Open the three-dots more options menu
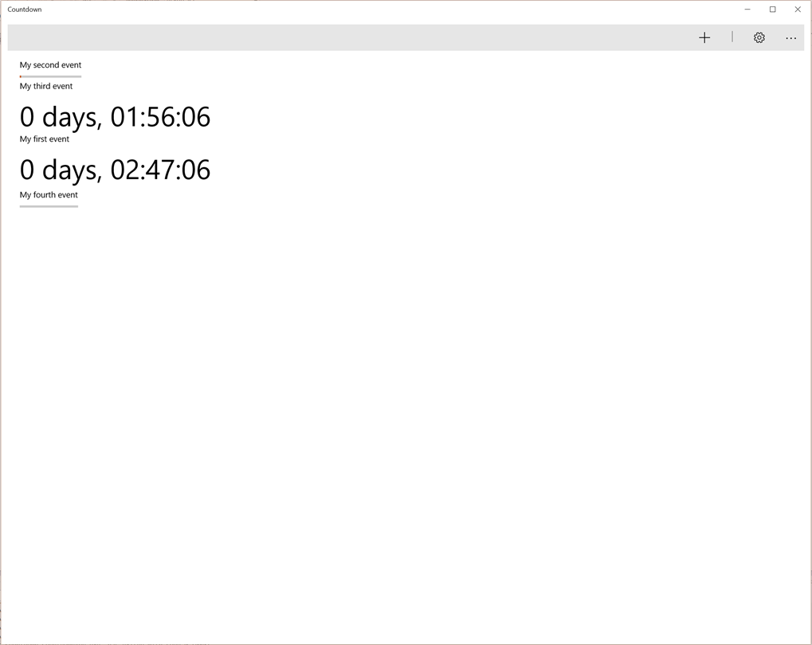The height and width of the screenshot is (645, 812). 790,37
